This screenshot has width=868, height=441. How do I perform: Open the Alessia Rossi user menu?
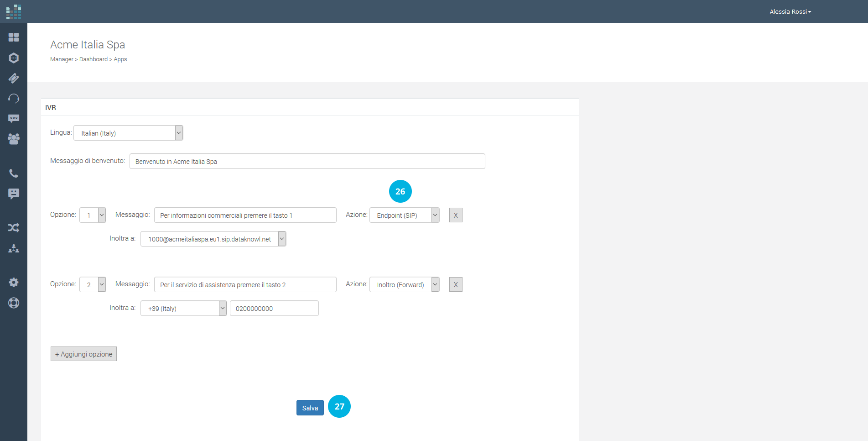pyautogui.click(x=790, y=11)
